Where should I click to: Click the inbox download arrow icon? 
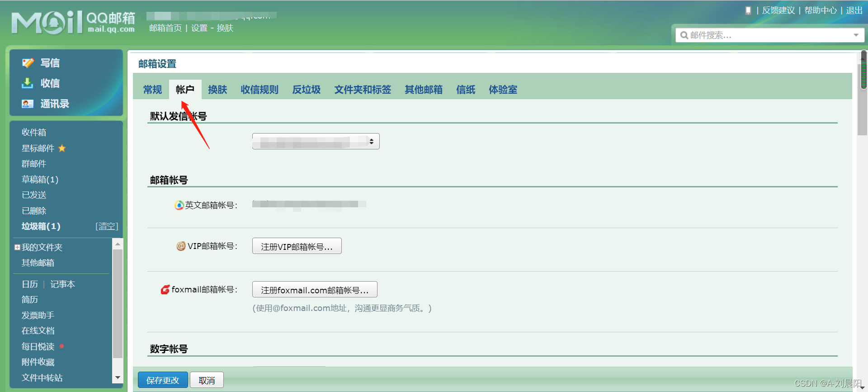coord(28,83)
